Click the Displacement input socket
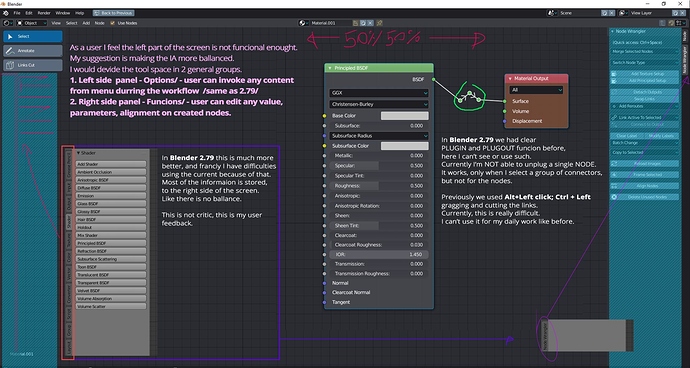Viewport: 690px width, 368px height. 504,121
